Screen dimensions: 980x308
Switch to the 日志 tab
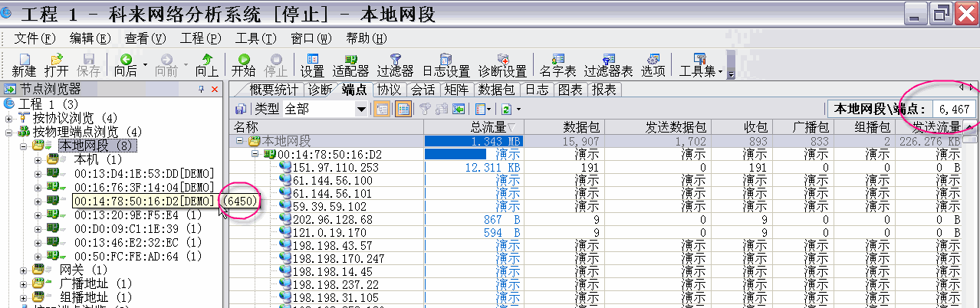pyautogui.click(x=536, y=90)
